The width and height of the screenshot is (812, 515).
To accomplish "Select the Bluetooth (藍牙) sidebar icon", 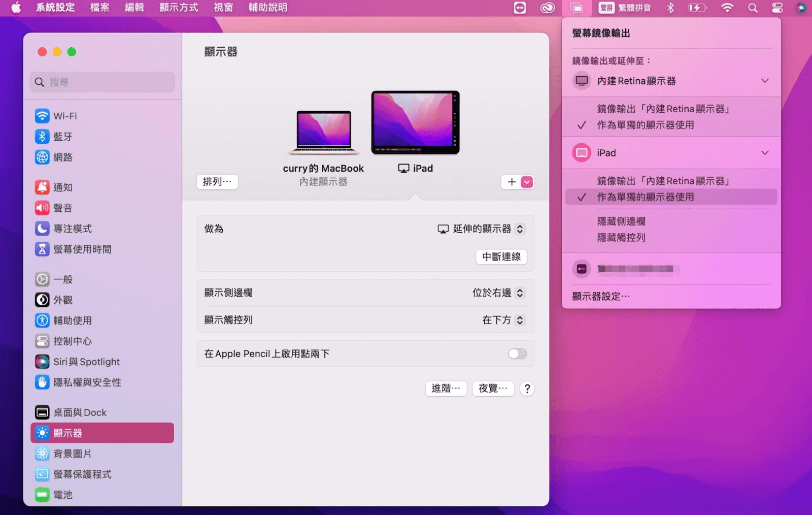I will click(42, 137).
